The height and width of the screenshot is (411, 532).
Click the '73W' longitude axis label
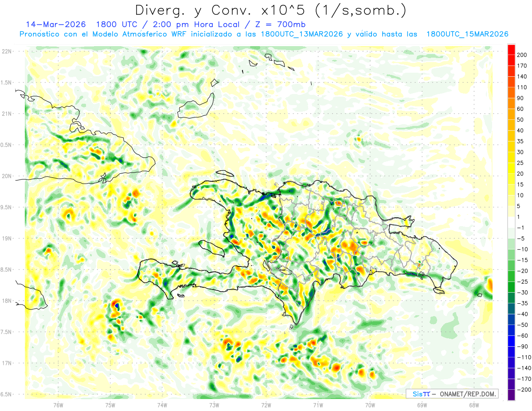pos(214,405)
